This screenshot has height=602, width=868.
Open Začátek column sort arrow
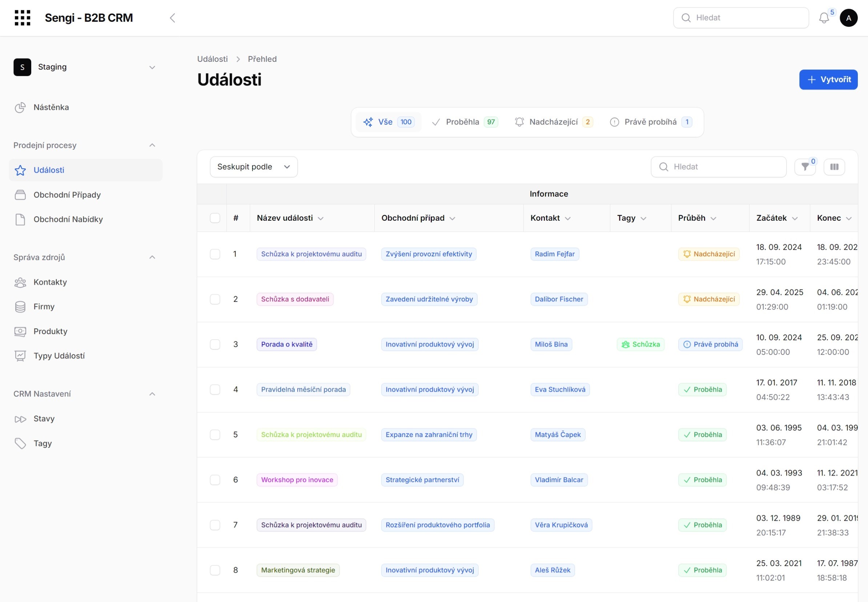(x=795, y=218)
